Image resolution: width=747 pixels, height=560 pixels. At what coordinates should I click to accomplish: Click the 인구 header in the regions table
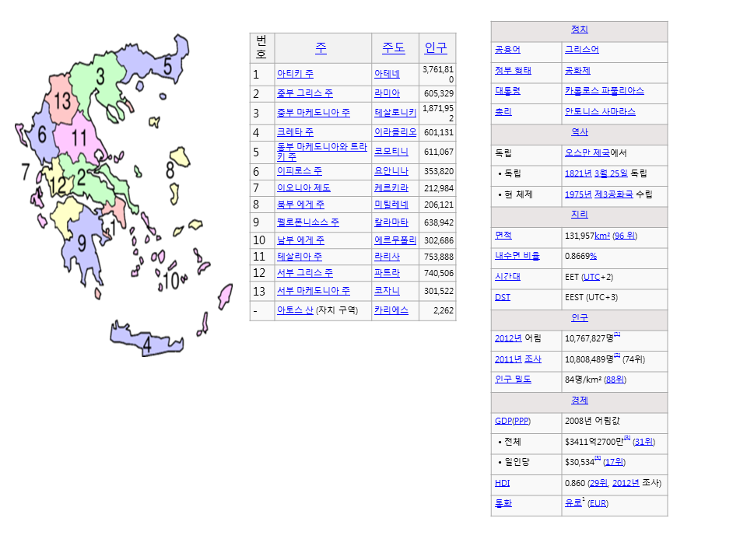436,47
